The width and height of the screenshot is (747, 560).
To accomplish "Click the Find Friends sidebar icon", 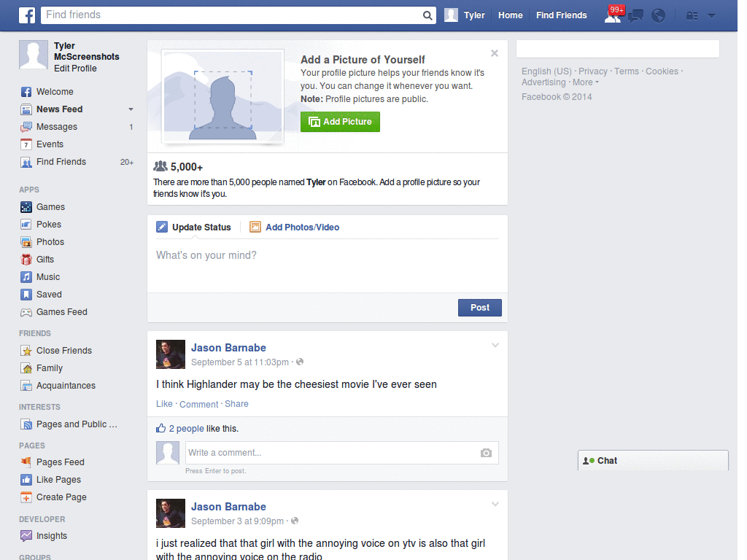I will pyautogui.click(x=26, y=162).
